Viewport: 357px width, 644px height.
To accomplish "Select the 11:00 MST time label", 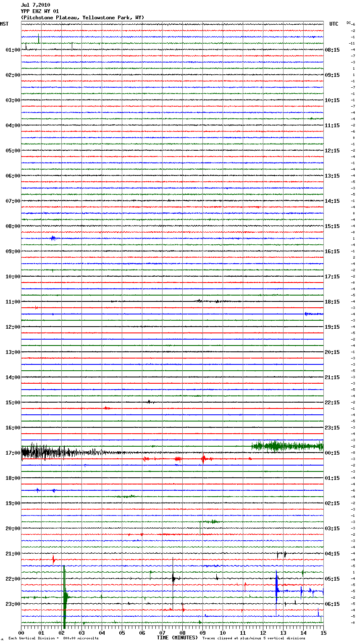I will 13,302.
